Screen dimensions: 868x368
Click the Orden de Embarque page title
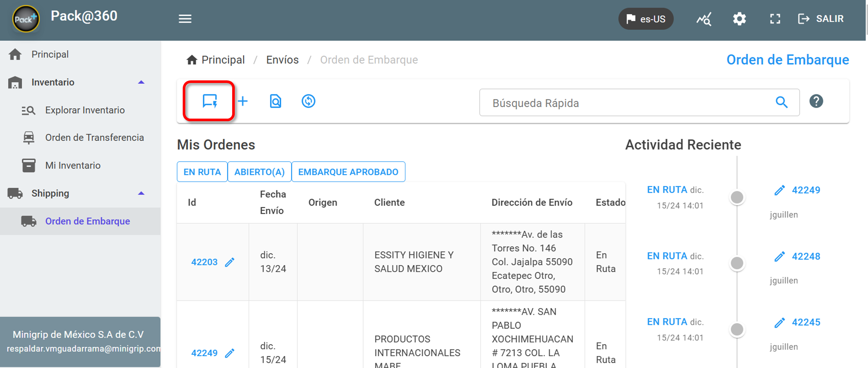[788, 60]
